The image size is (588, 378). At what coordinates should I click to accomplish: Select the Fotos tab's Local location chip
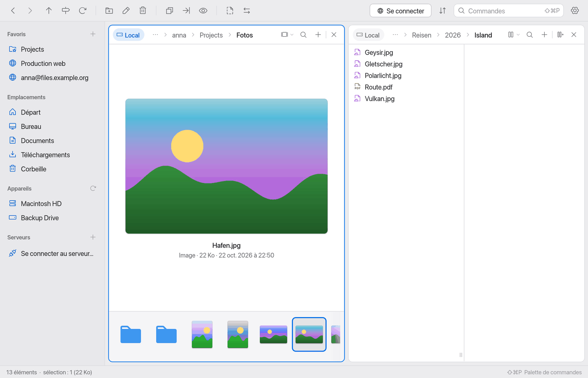pos(128,35)
